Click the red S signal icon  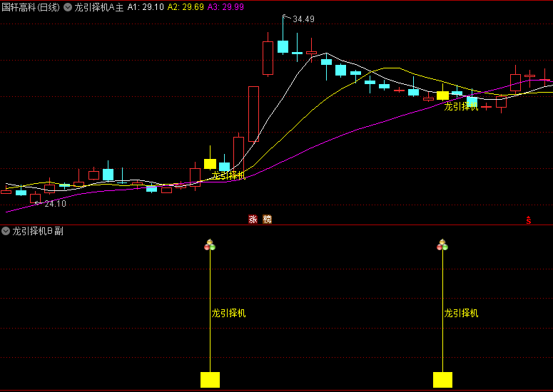click(528, 220)
